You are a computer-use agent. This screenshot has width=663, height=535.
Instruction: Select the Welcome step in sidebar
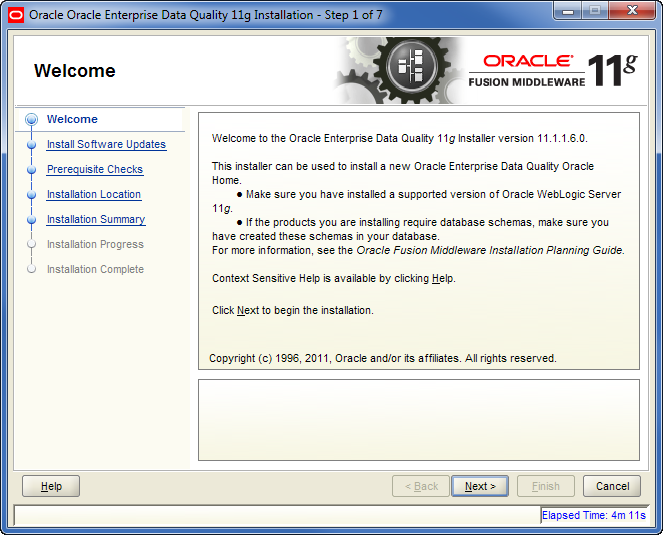click(72, 120)
